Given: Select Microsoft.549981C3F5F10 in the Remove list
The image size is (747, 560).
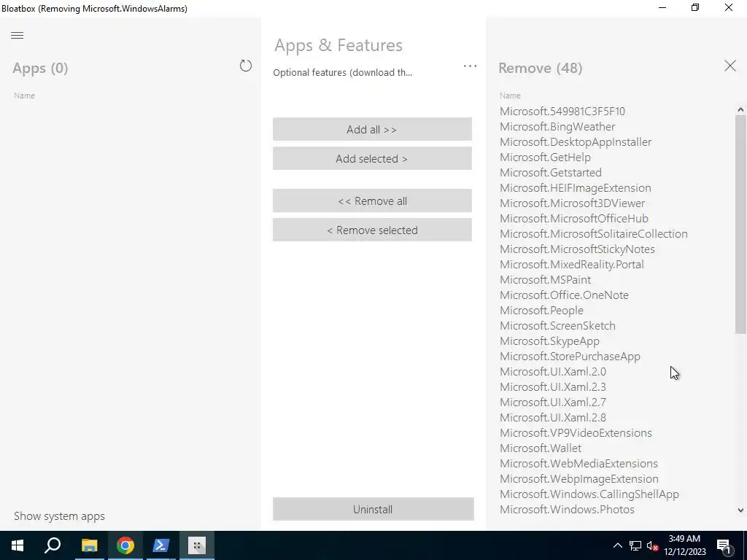Looking at the screenshot, I should point(562,112).
